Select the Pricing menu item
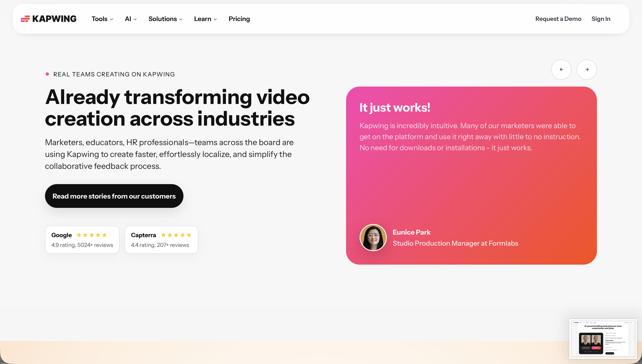Screen dimensions: 642x364 239,19
